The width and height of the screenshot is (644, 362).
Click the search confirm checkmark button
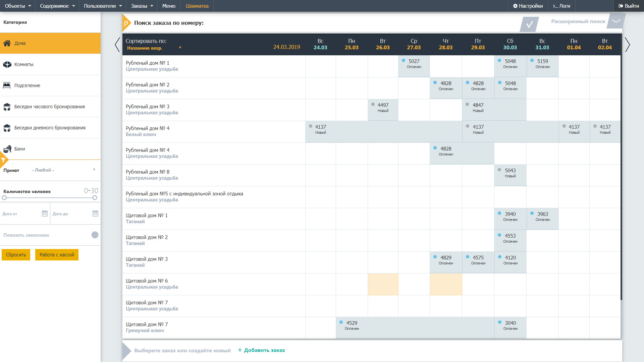coord(529,24)
